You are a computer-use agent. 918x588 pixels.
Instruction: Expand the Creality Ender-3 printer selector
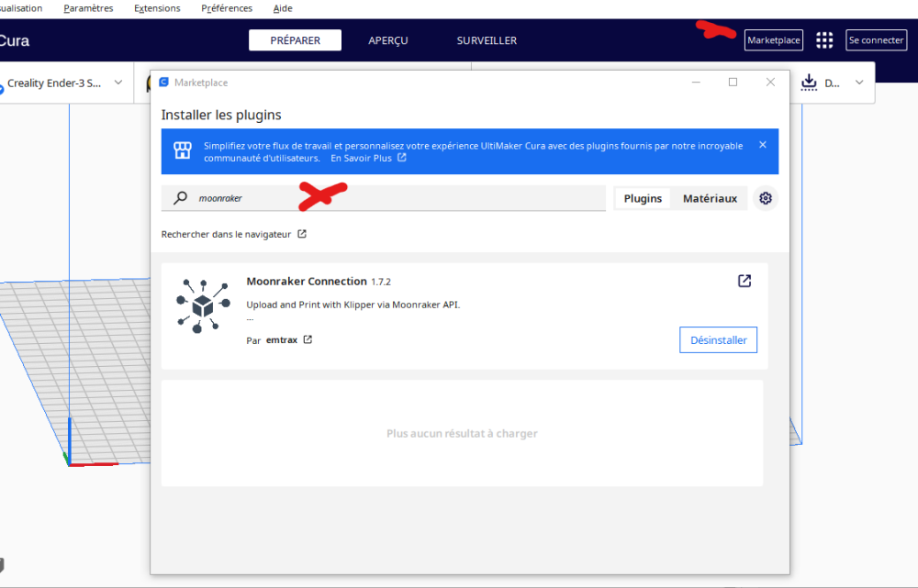(64, 83)
